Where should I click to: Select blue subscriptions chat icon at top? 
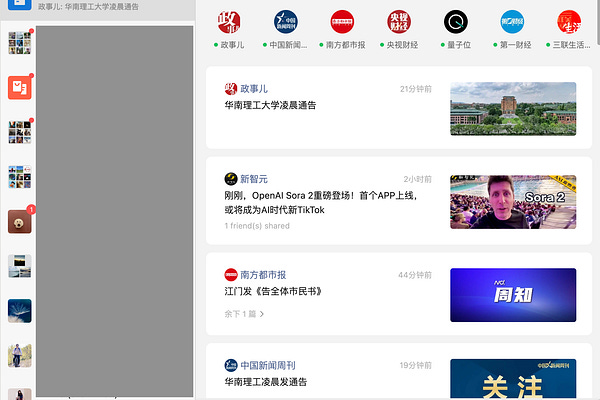[x=20, y=5]
